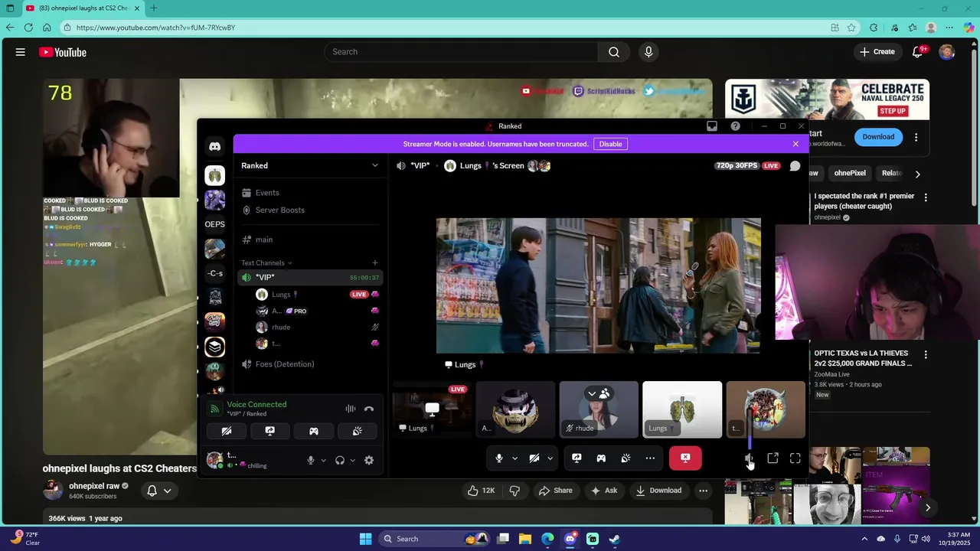Start YouTube voice search microphone

648,52
